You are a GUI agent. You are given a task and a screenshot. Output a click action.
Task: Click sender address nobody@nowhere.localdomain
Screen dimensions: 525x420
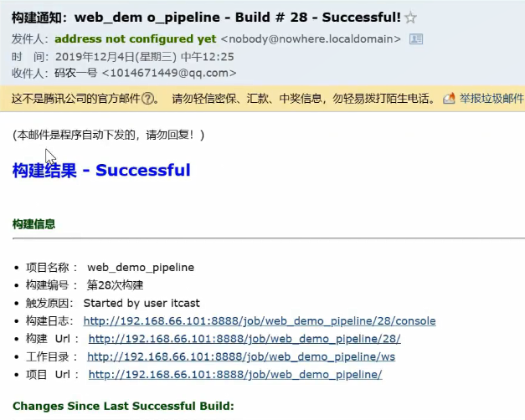tap(311, 39)
